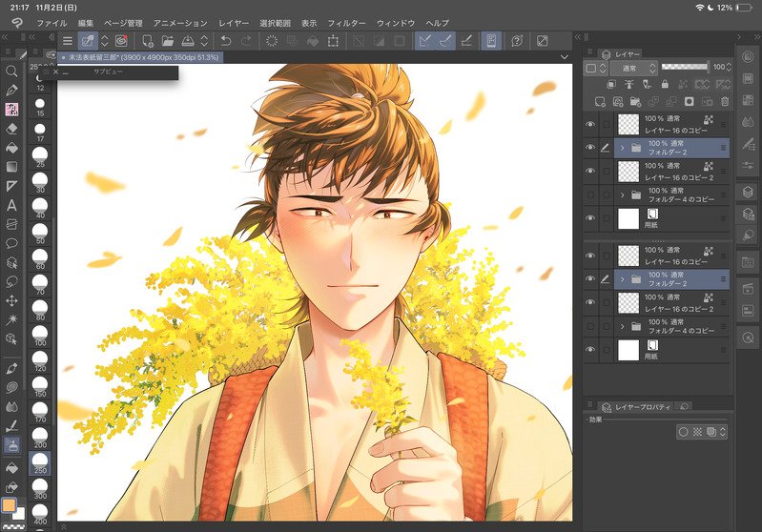This screenshot has width=762, height=532.
Task: Select the Eraser tool
Action: [x=11, y=129]
